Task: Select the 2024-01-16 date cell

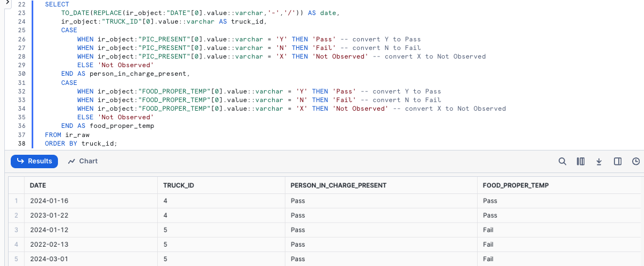Action: pyautogui.click(x=49, y=200)
